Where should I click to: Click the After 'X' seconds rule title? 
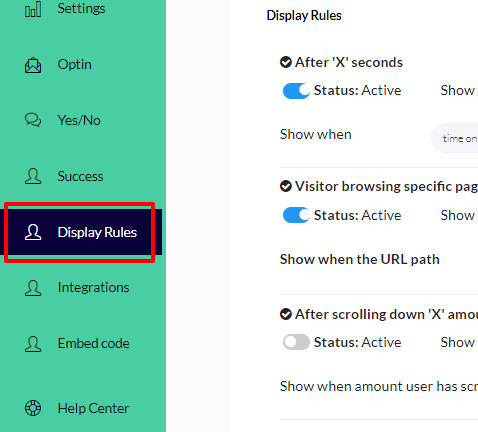tap(349, 62)
